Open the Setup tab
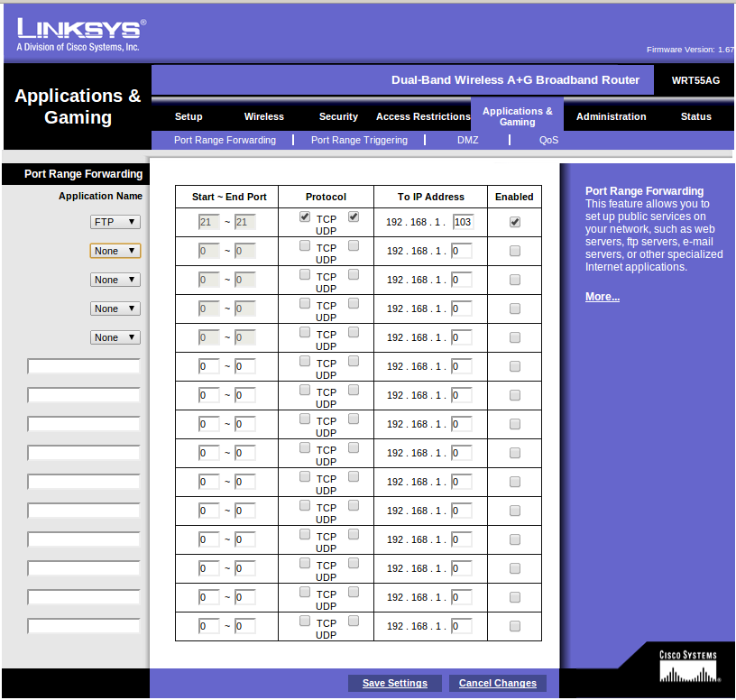 pyautogui.click(x=189, y=116)
